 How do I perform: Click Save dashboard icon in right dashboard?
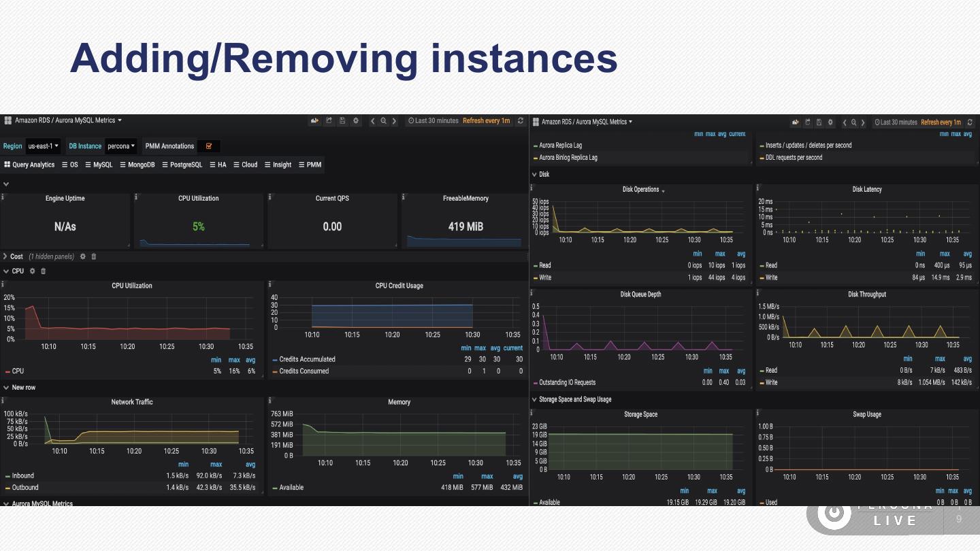point(820,122)
